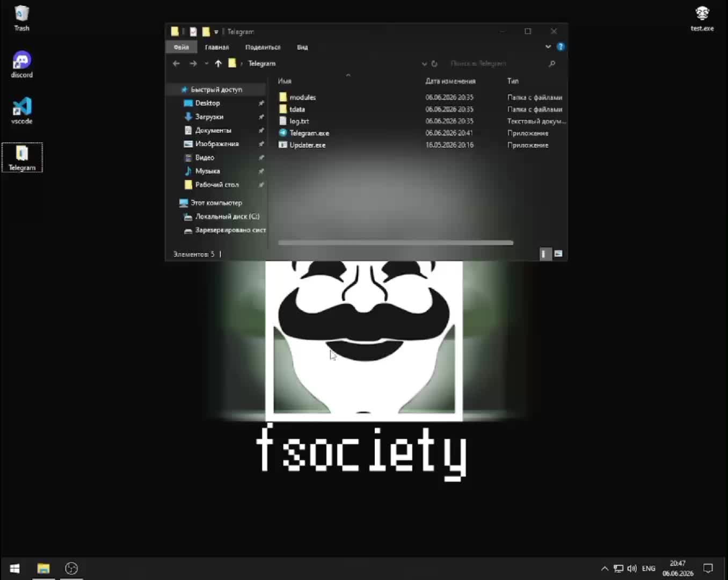Switch to large icons view in the status bar
Viewport: 728px width, 580px height.
coord(558,253)
